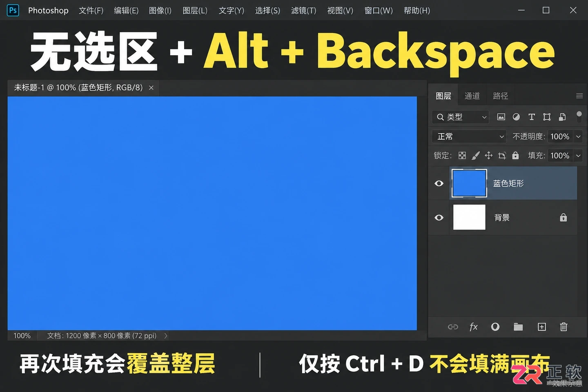Hide the 背景 layer eye icon
Image resolution: width=588 pixels, height=392 pixels.
439,218
